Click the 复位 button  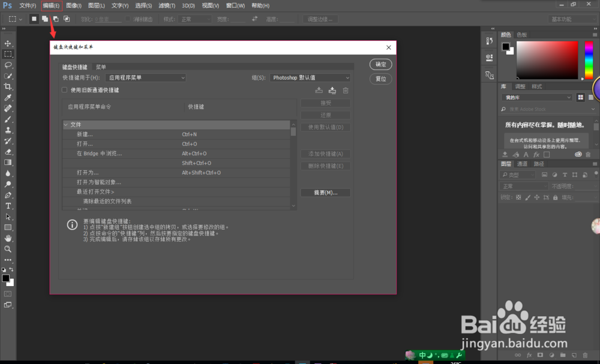click(381, 79)
